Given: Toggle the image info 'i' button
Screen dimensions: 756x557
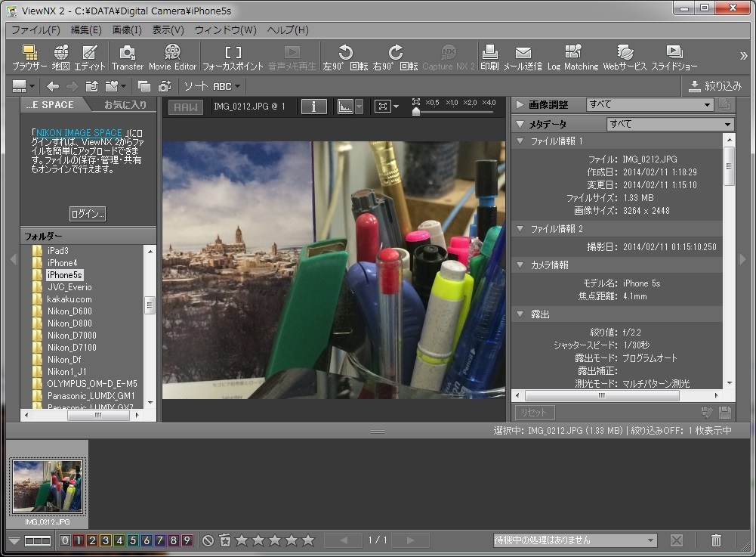Looking at the screenshot, I should [313, 107].
